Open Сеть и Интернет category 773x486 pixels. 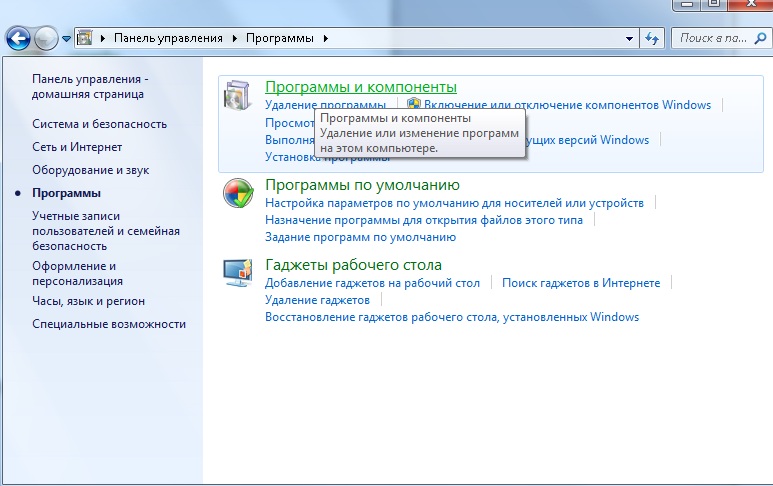[77, 147]
